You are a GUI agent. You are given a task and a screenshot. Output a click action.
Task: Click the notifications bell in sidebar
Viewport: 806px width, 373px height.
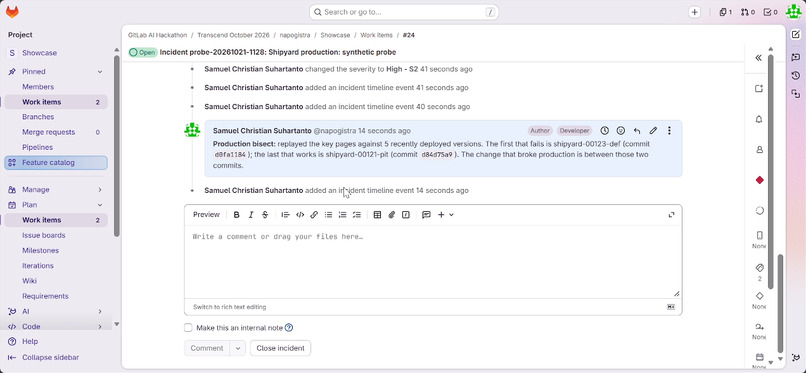tap(759, 119)
